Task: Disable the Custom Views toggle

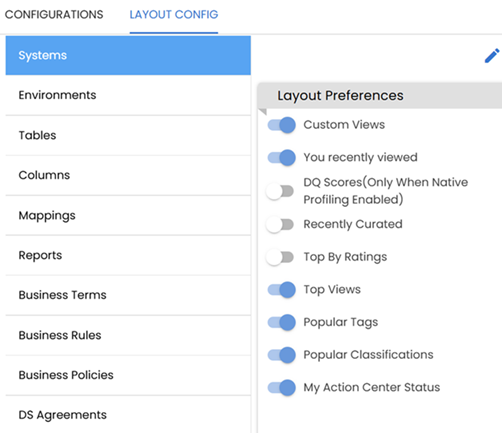Action: coord(281,125)
